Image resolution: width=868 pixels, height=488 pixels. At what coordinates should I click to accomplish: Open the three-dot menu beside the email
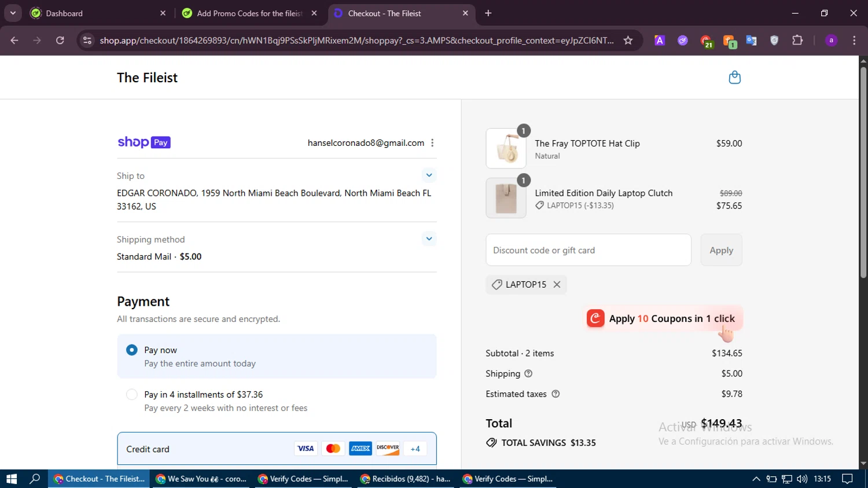(432, 143)
